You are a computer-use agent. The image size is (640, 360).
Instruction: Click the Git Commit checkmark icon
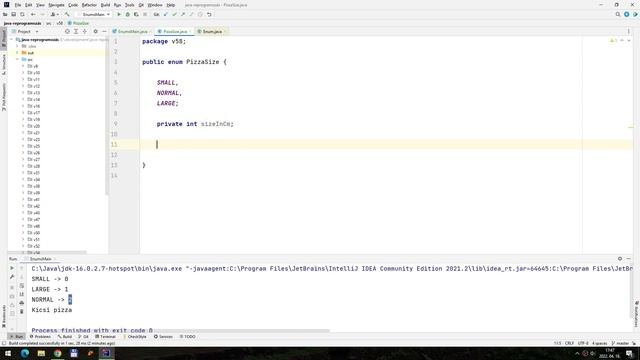pyautogui.click(x=174, y=14)
